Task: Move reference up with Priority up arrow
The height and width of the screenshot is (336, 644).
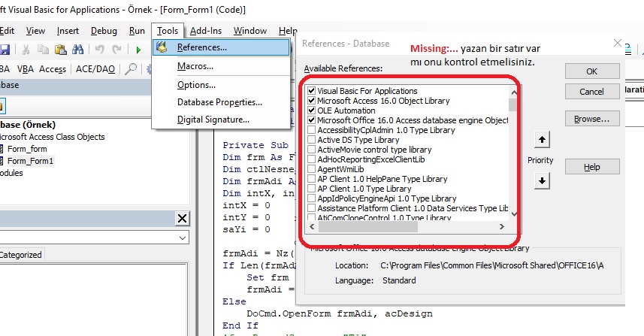Action: pyautogui.click(x=541, y=141)
